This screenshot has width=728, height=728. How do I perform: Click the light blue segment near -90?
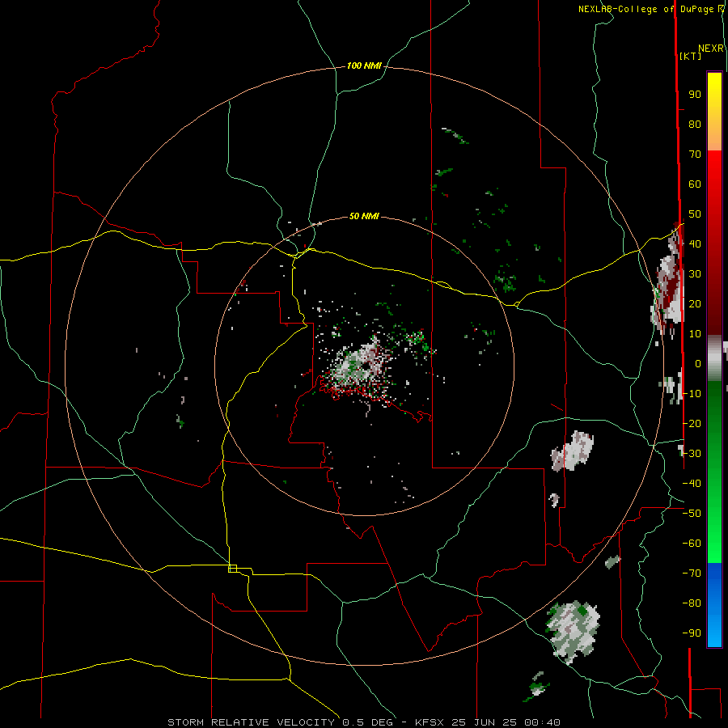coord(714,632)
